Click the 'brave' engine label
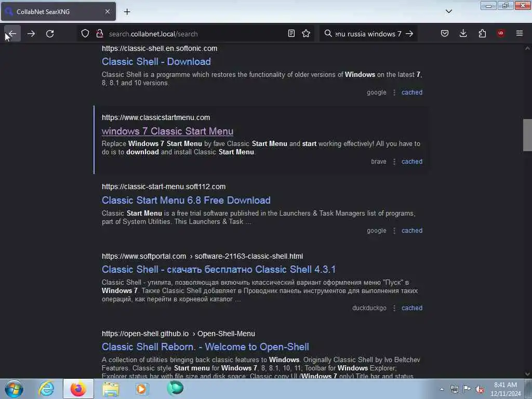Screen dimensions: 532x399 379,162
